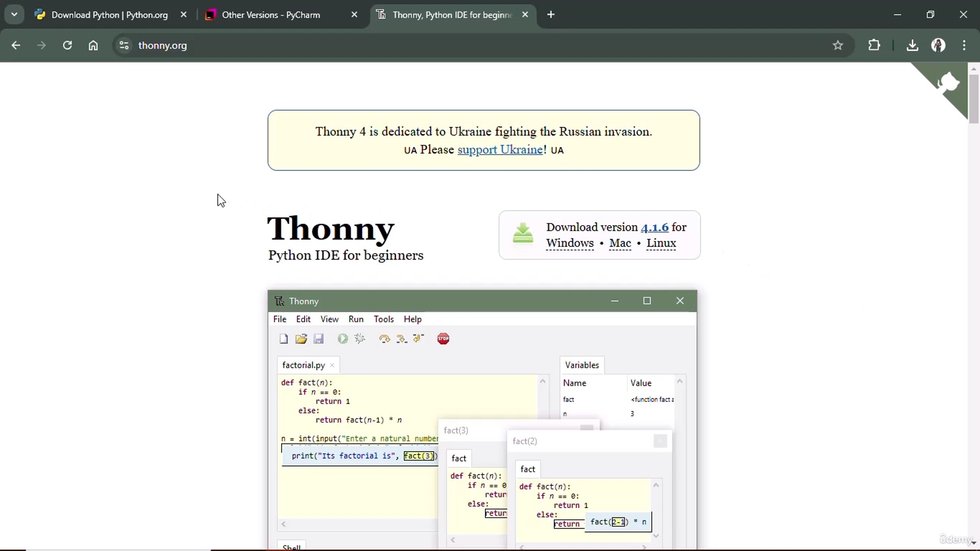Viewport: 980px width, 551px height.
Task: Restore down the browser window
Action: 930,15
